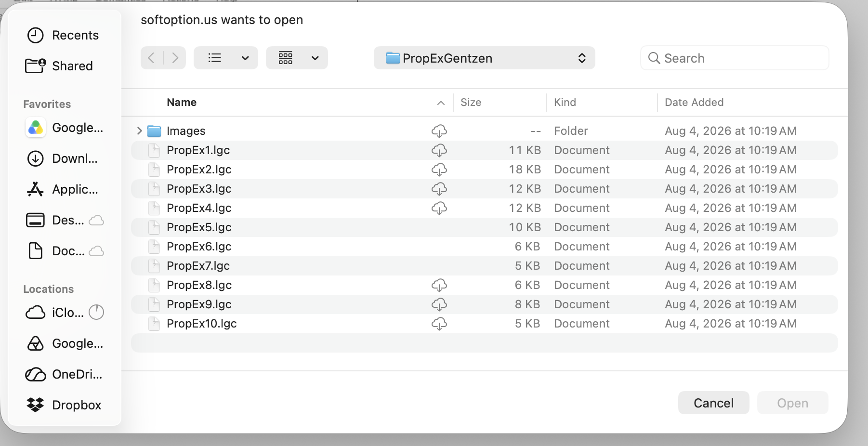Select file PropEx6.lgc
This screenshot has height=446, width=868.
484,247
